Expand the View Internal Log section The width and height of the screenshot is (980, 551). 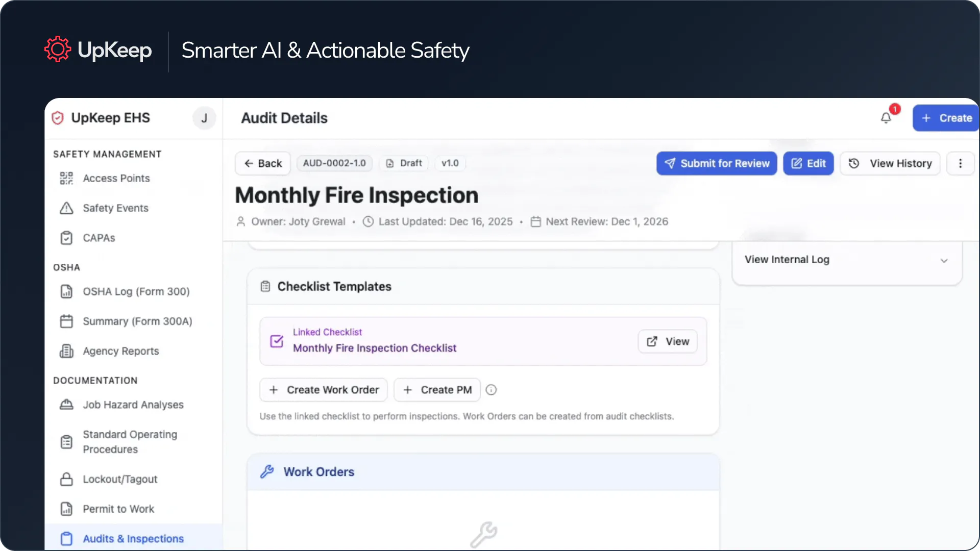pos(944,260)
